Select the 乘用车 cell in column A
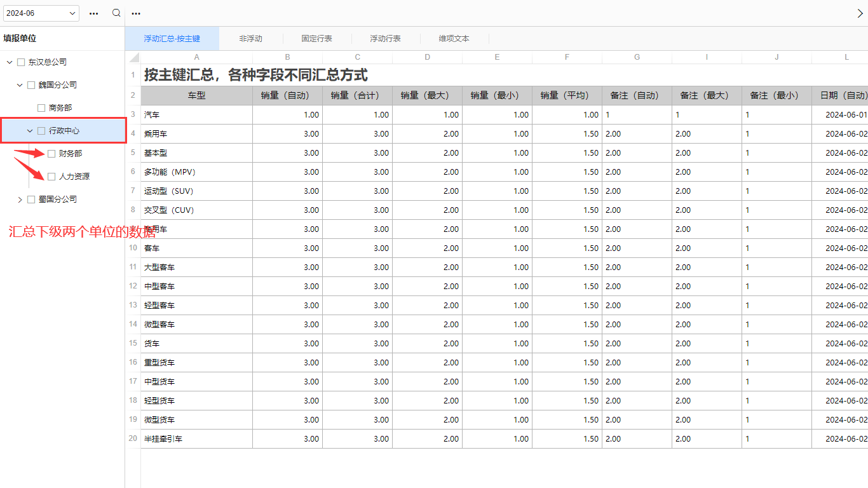The height and width of the screenshot is (488, 868). pos(196,134)
